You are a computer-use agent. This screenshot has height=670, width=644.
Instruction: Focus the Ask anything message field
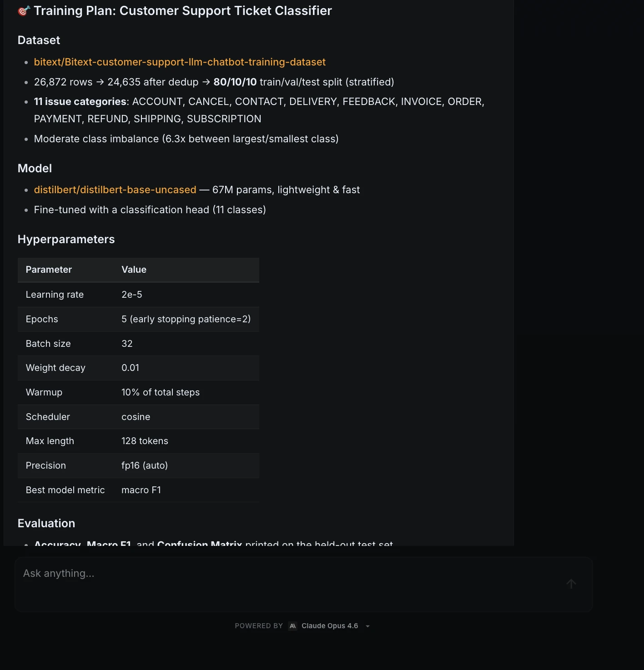pyautogui.click(x=291, y=584)
